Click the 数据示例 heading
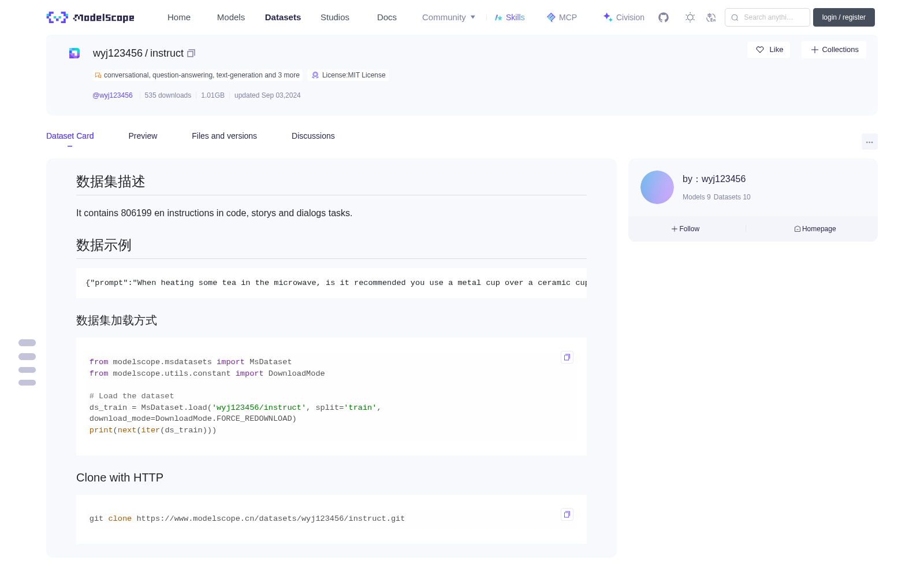This screenshot has height=578, width=924. point(103,245)
